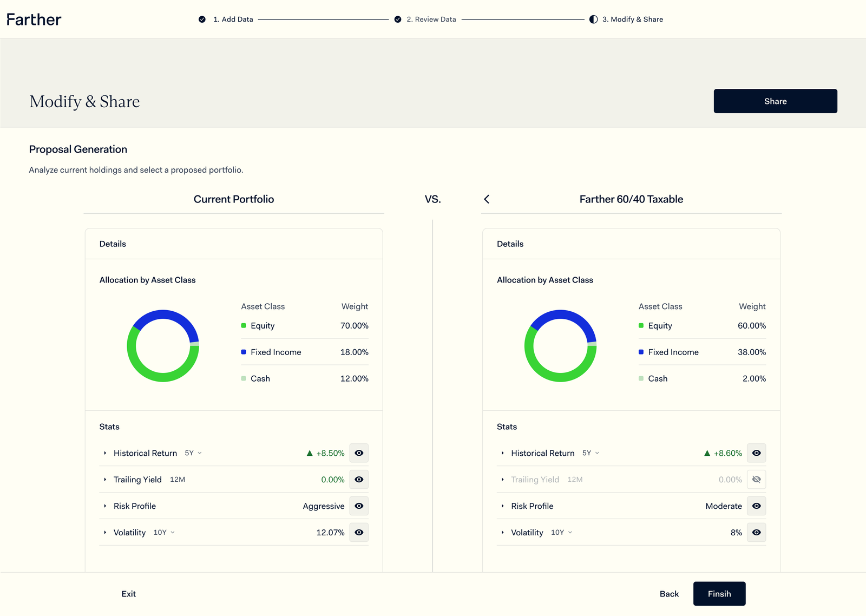This screenshot has width=866, height=616.
Task: Go to step 2. Review Data
Action: [431, 19]
